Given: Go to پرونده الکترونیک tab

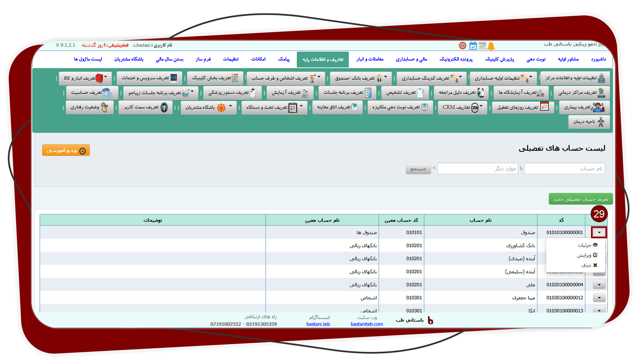Looking at the screenshot, I should click(x=456, y=59).
